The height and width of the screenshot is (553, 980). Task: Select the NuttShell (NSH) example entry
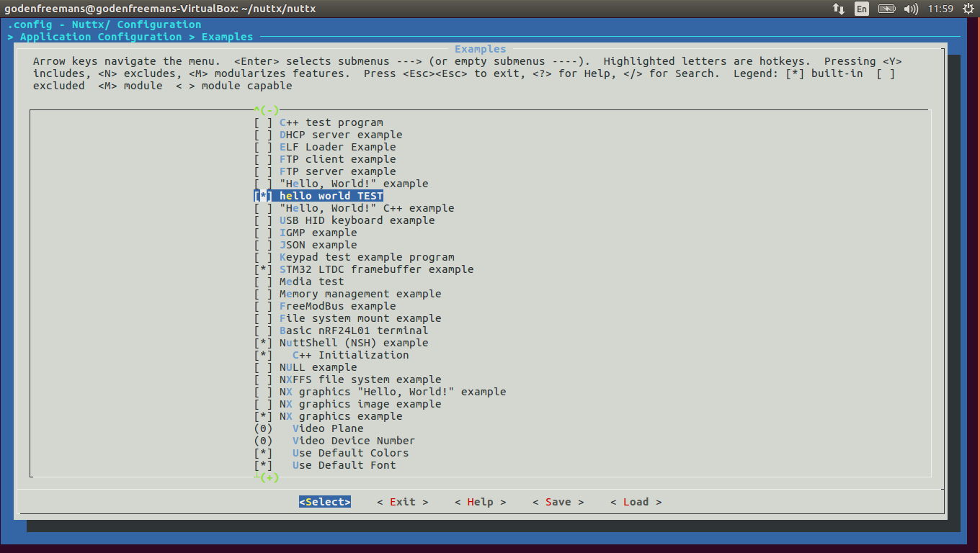[x=353, y=343]
